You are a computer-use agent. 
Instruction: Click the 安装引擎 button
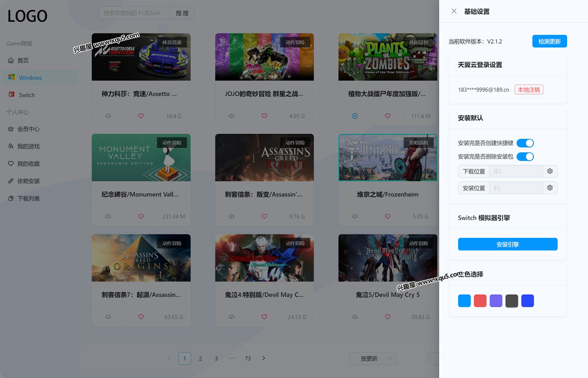pyautogui.click(x=508, y=244)
